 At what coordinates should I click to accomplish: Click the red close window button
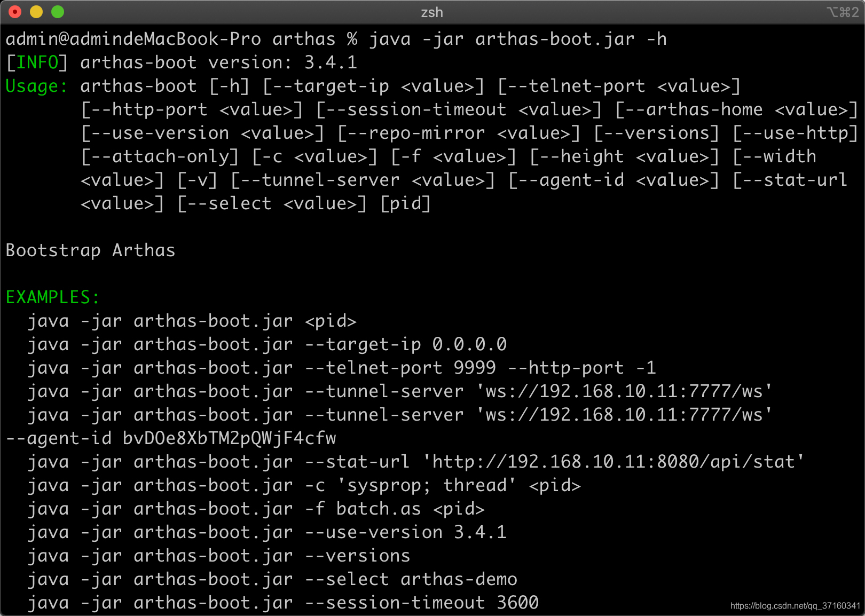click(x=14, y=11)
